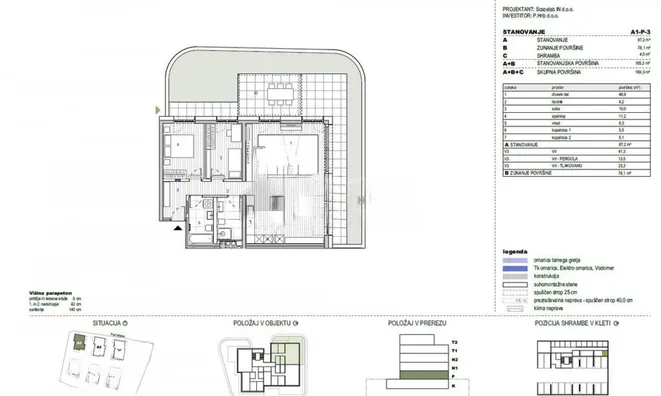Click the STANOVANJE heading text
Screen dimensions: 661x396
point(524,32)
